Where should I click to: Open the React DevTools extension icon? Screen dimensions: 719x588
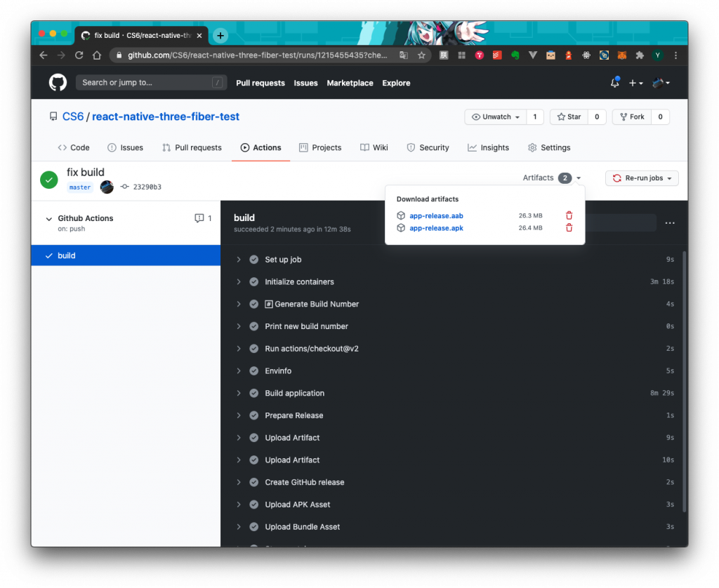(586, 55)
